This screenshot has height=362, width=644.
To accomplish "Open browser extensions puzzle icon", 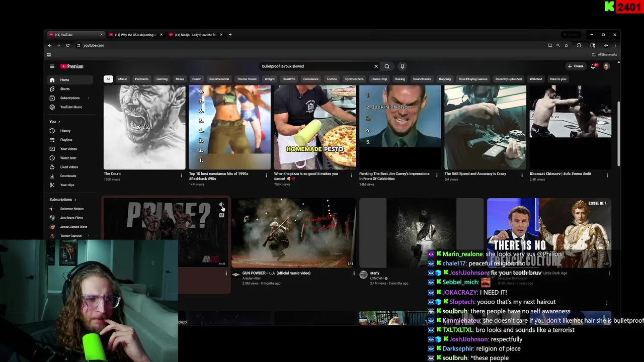I will [x=579, y=45].
